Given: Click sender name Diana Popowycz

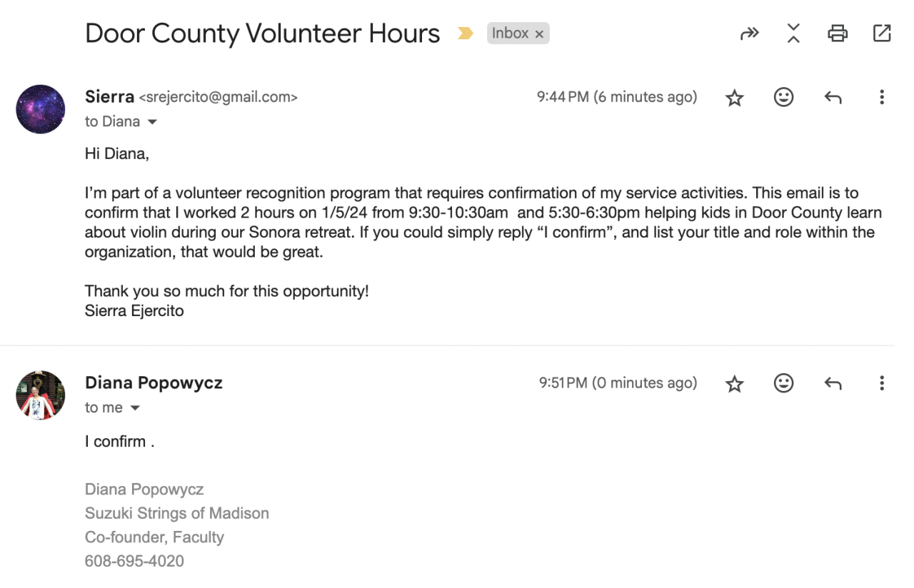Looking at the screenshot, I should 154,383.
